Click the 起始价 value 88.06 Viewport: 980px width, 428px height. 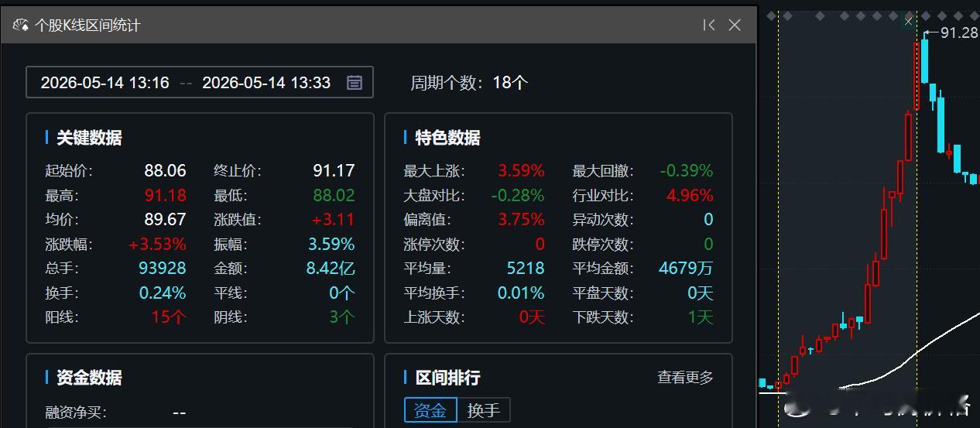(165, 170)
